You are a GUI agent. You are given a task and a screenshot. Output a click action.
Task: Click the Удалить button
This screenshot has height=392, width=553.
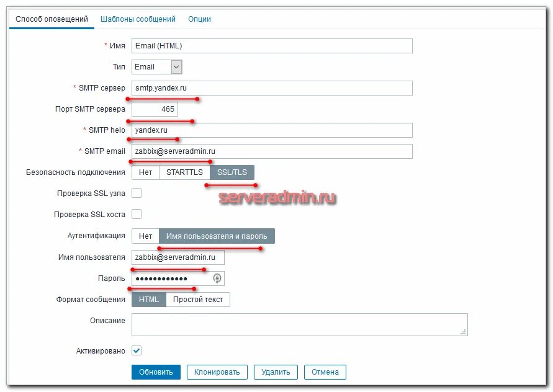point(276,372)
